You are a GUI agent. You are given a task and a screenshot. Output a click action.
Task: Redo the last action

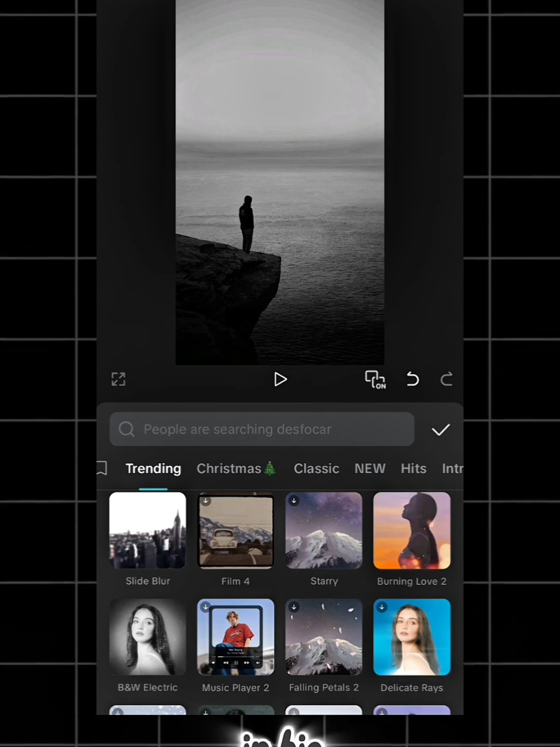point(446,379)
